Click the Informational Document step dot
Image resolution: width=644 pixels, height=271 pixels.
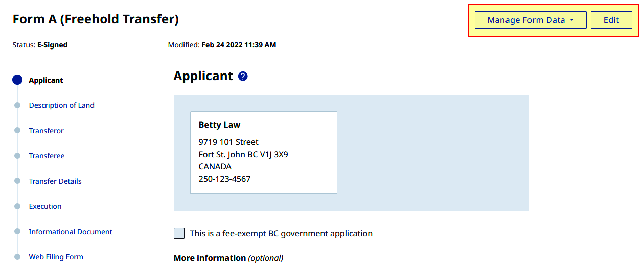coord(17,232)
